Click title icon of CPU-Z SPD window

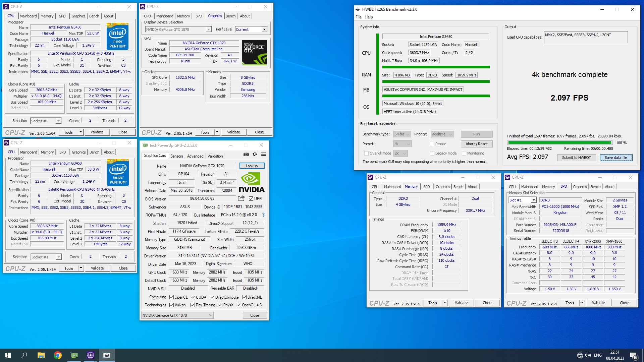pos(507,177)
